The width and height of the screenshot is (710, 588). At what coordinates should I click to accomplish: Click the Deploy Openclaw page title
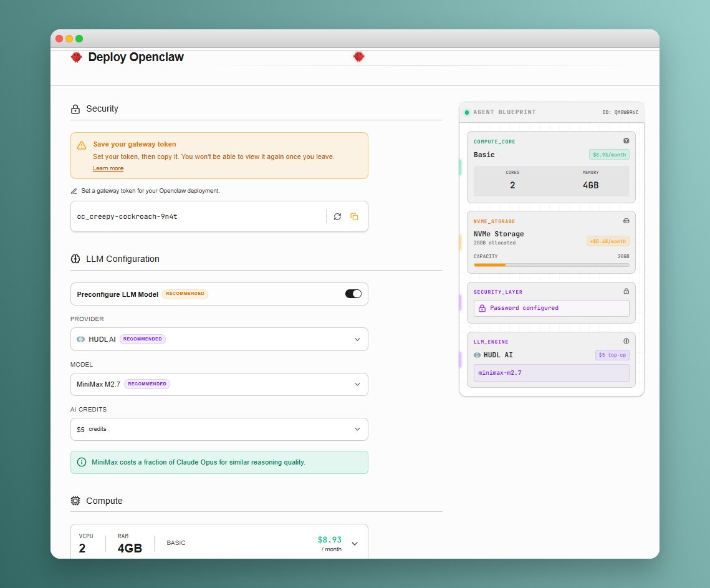[136, 57]
